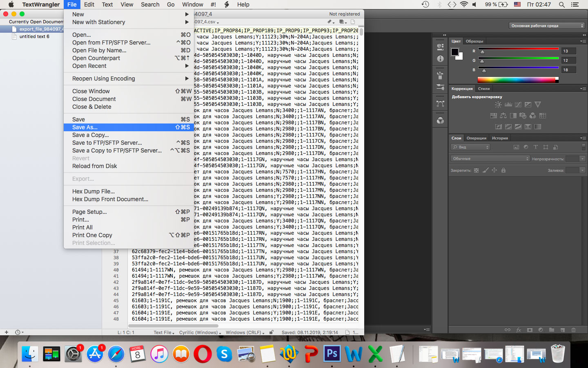Image resolution: width=588 pixels, height=368 pixels.
Task: Open Cyrillic (Windows) encoding popup
Action: 200,332
